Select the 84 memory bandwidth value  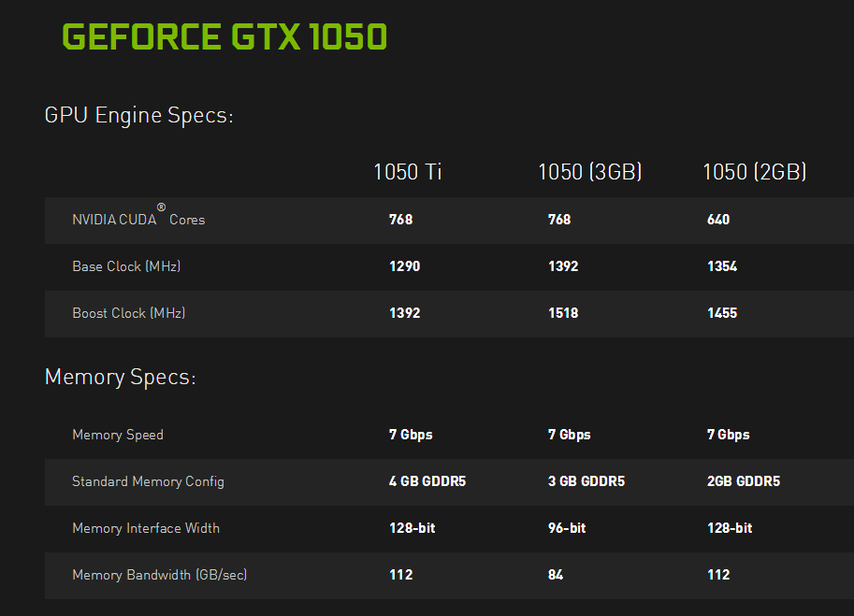tap(556, 575)
